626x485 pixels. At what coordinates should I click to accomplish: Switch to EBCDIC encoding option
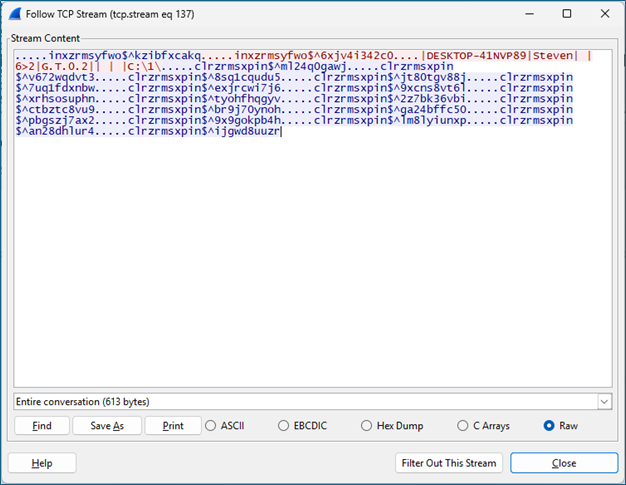[285, 425]
